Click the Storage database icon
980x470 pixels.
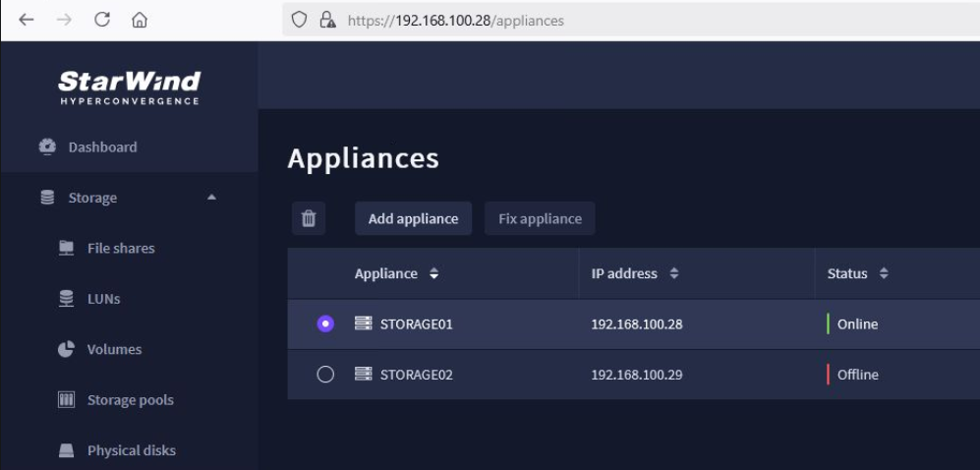(47, 198)
